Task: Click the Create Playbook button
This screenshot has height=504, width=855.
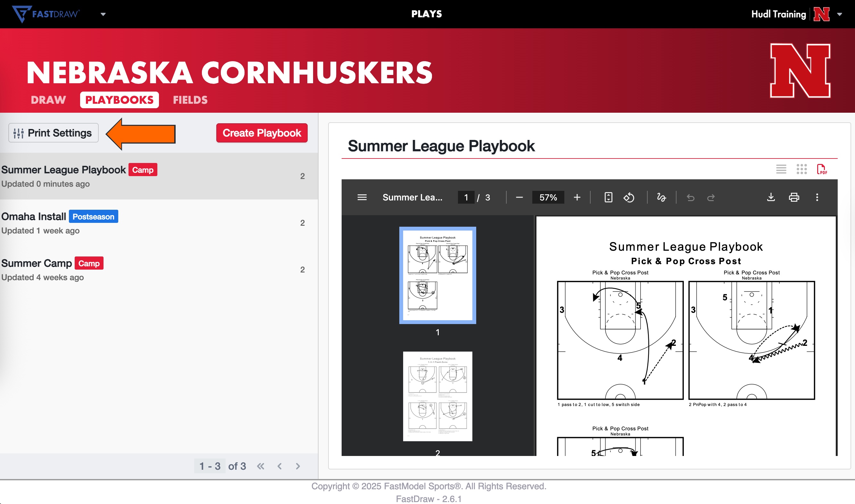Action: point(262,133)
